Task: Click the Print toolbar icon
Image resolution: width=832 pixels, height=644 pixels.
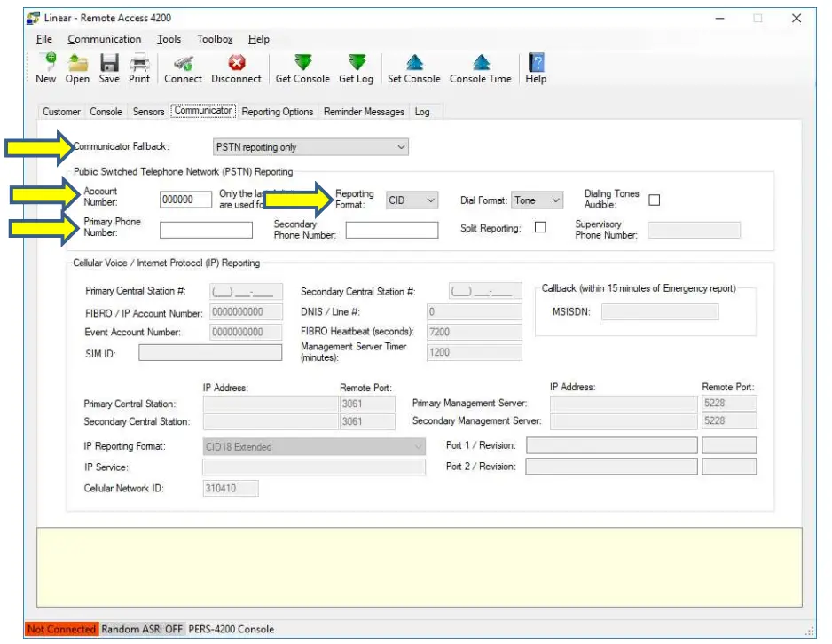Action: click(138, 67)
